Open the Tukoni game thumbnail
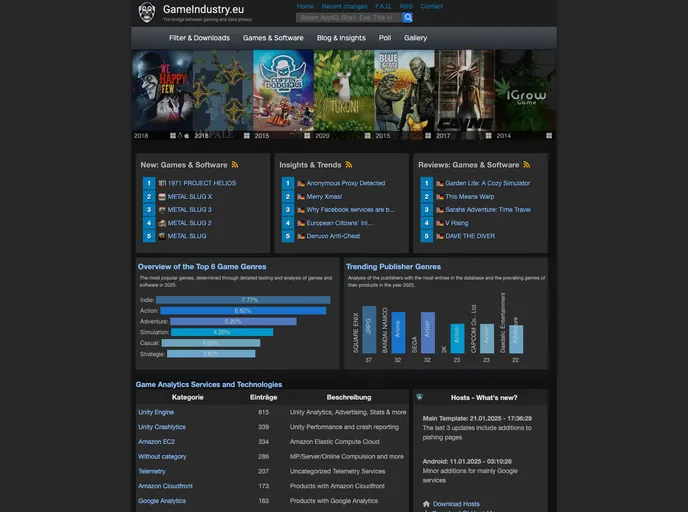This screenshot has height=512, width=688. pyautogui.click(x=344, y=94)
